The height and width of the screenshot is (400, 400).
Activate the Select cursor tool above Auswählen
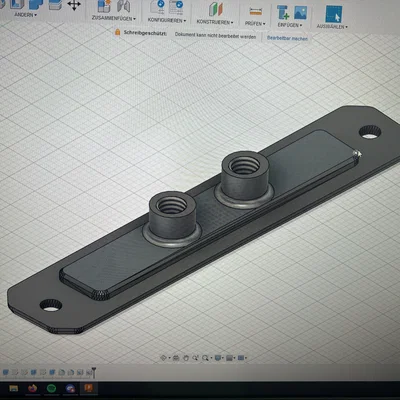click(x=334, y=14)
